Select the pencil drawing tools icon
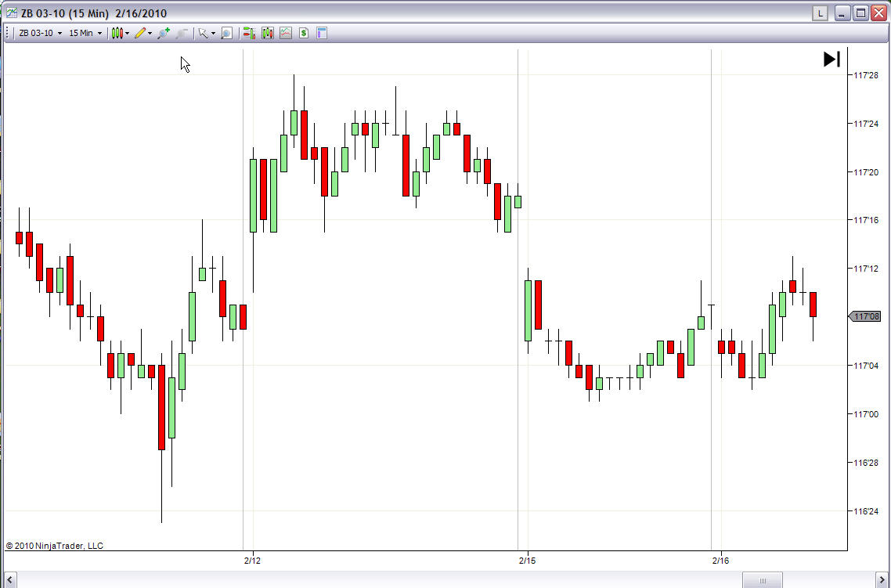This screenshot has width=891, height=588. 140,33
